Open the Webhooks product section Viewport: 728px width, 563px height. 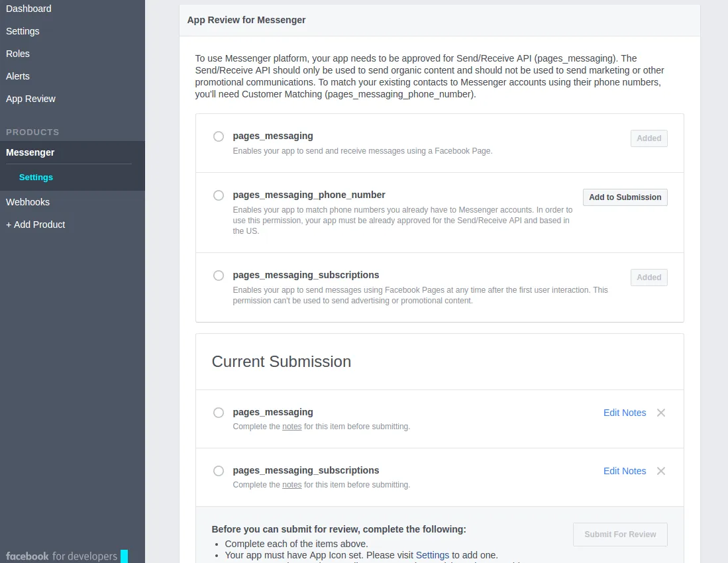27,202
